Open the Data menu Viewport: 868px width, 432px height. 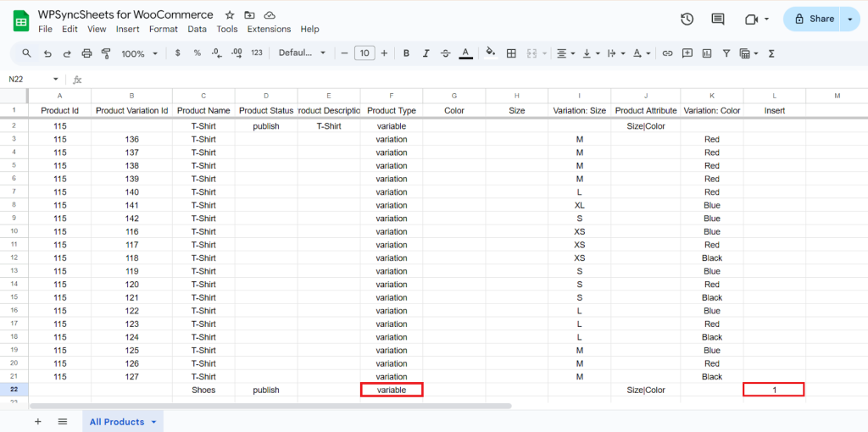pos(197,30)
